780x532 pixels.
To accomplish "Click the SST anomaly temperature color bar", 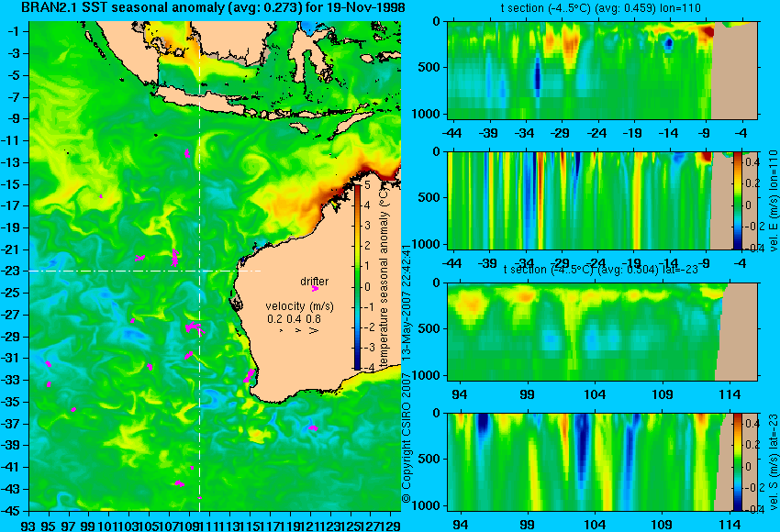I will [x=357, y=276].
